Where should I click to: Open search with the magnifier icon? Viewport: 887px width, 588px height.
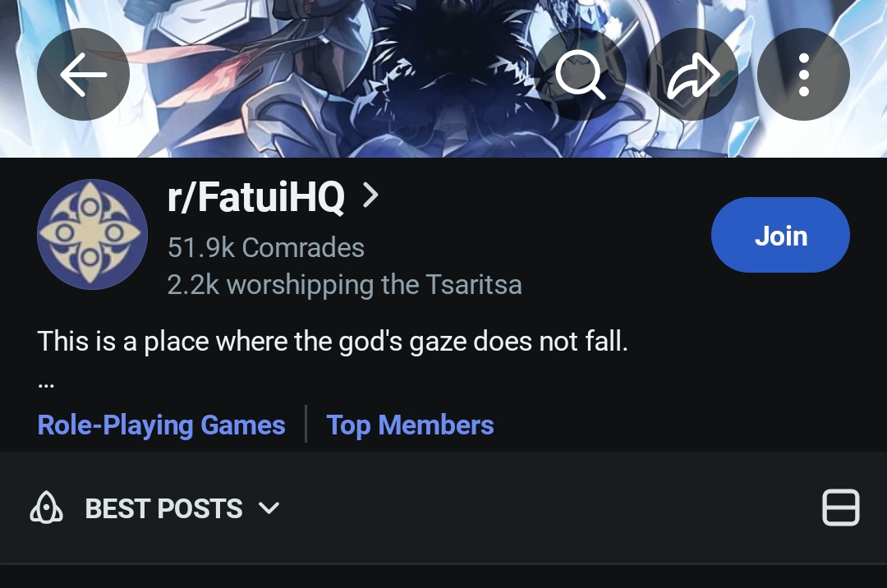point(580,74)
